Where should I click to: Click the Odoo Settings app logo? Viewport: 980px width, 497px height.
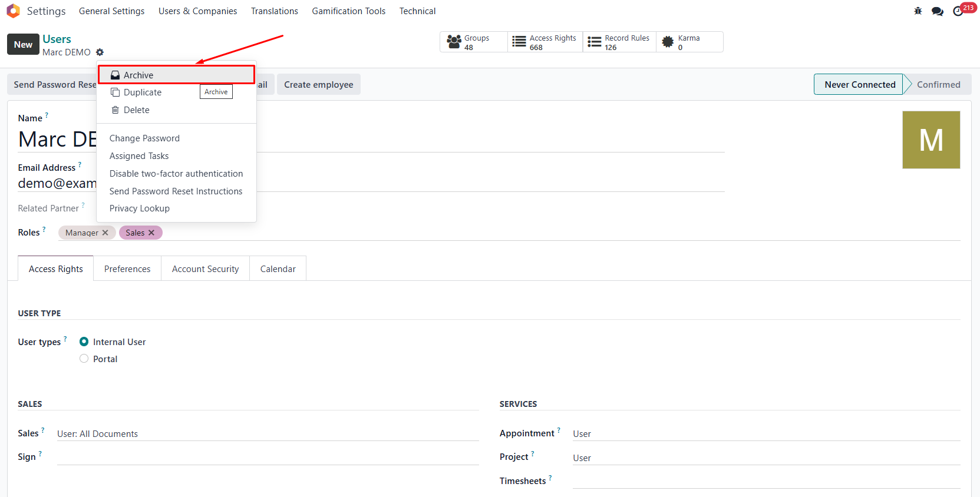click(x=13, y=11)
